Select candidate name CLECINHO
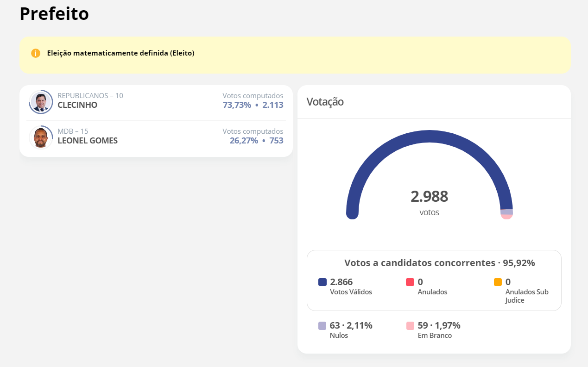This screenshot has width=588, height=367. tap(77, 105)
